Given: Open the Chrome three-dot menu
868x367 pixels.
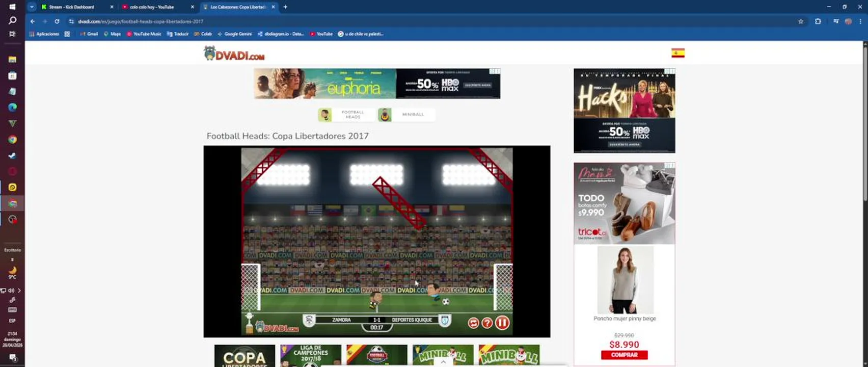Looking at the screenshot, I should coord(861,21).
